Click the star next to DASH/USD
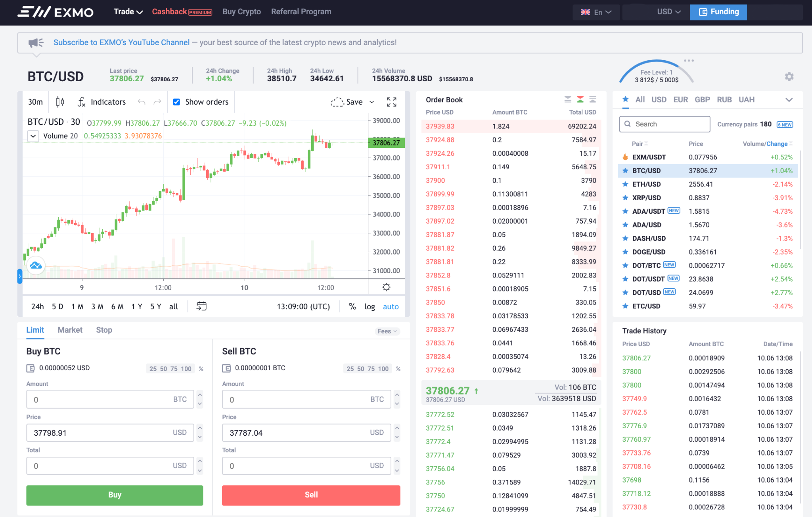 pyautogui.click(x=625, y=238)
